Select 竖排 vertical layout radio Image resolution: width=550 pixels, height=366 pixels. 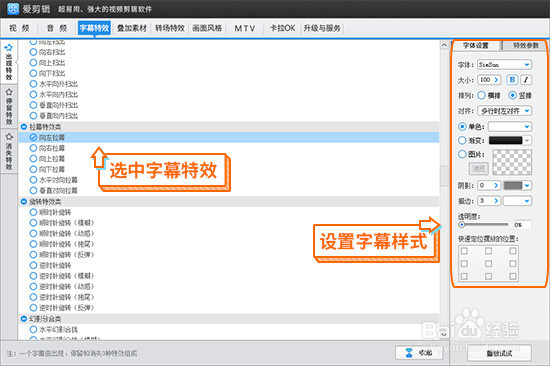coord(512,95)
